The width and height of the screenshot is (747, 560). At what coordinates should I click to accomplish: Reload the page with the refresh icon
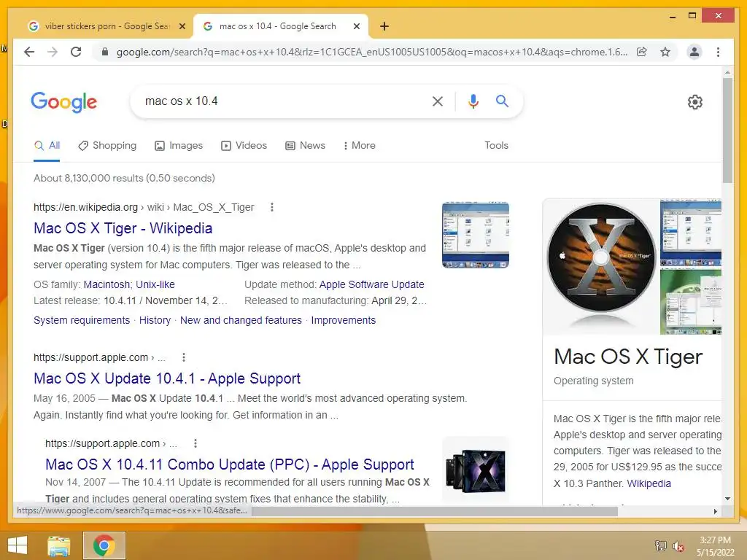(76, 52)
